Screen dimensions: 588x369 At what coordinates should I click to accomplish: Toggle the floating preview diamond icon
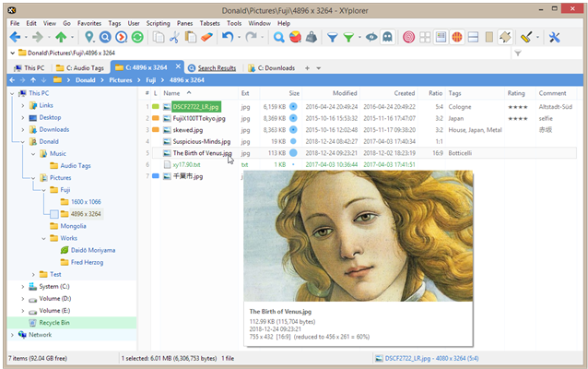point(505,37)
